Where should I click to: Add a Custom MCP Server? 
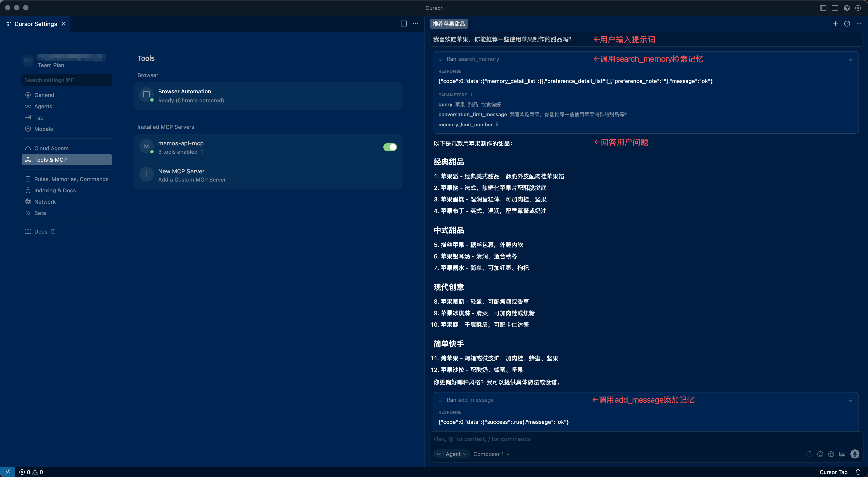coord(192,179)
